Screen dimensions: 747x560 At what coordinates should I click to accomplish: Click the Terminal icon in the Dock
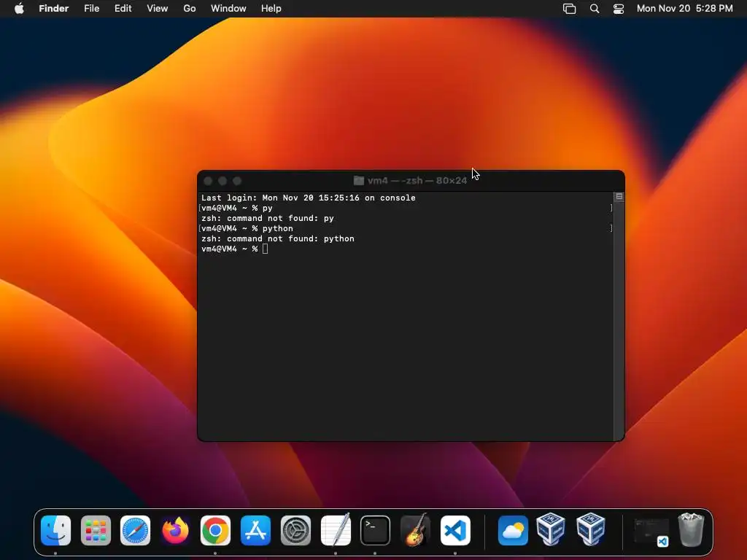click(x=375, y=531)
